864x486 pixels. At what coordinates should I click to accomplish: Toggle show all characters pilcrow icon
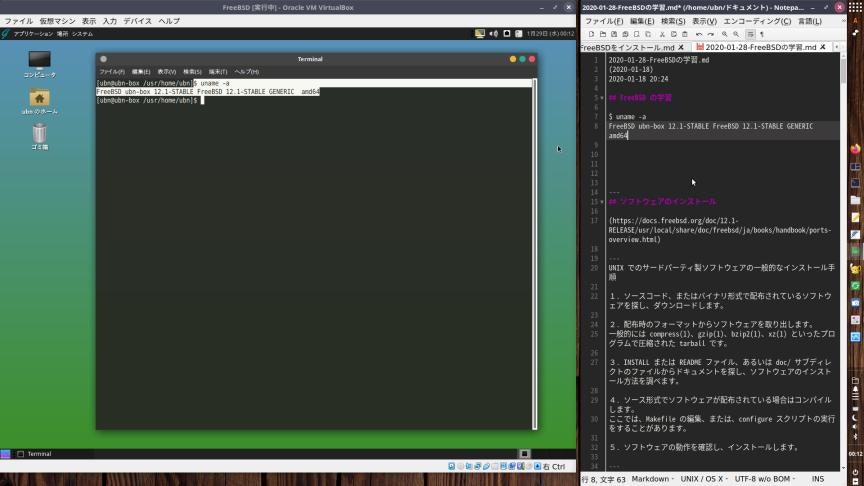click(x=762, y=34)
